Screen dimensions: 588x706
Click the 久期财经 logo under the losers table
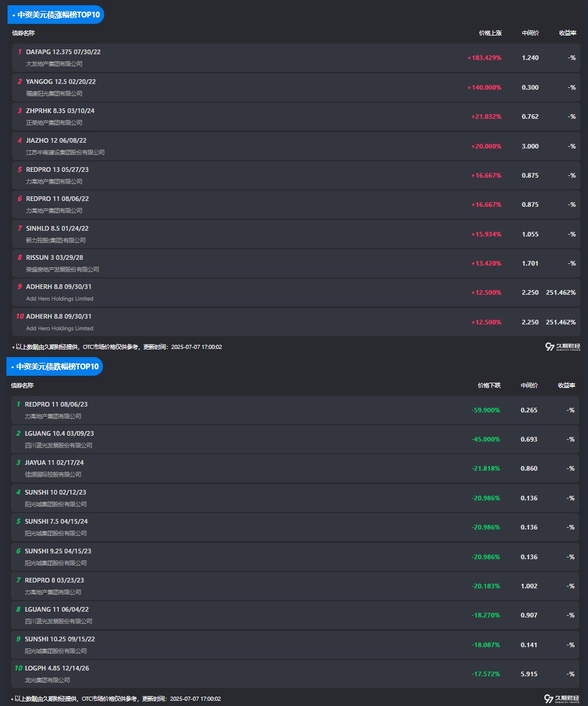pyautogui.click(x=561, y=698)
